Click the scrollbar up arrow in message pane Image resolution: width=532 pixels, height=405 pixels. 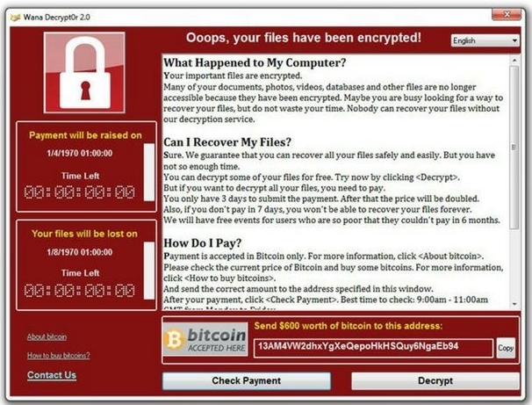[514, 61]
